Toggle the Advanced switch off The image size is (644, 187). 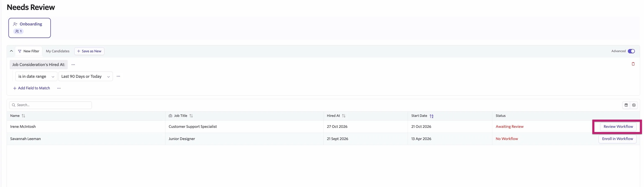coord(631,51)
